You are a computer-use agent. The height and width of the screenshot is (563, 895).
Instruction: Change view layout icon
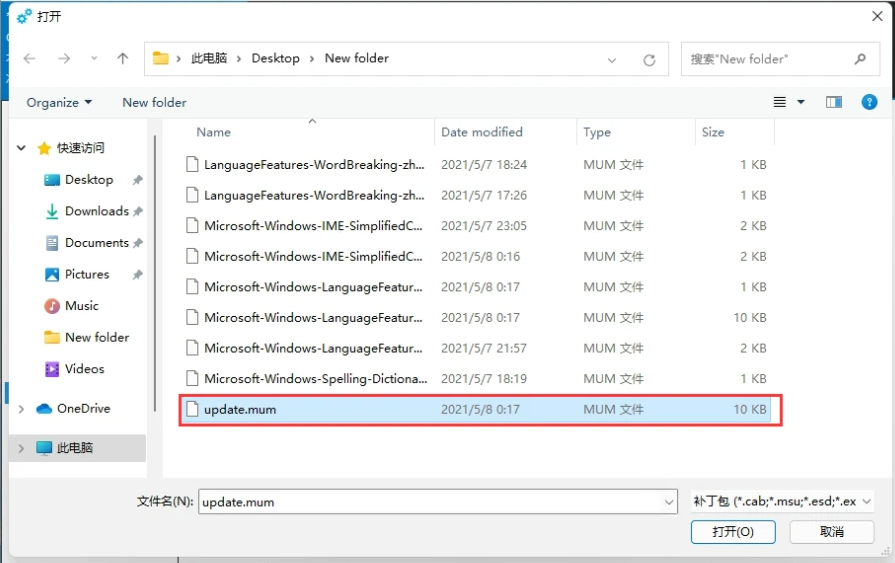pos(781,102)
